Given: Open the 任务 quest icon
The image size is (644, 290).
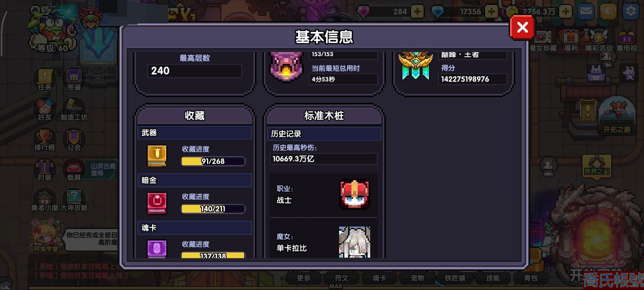Looking at the screenshot, I should click(x=44, y=79).
